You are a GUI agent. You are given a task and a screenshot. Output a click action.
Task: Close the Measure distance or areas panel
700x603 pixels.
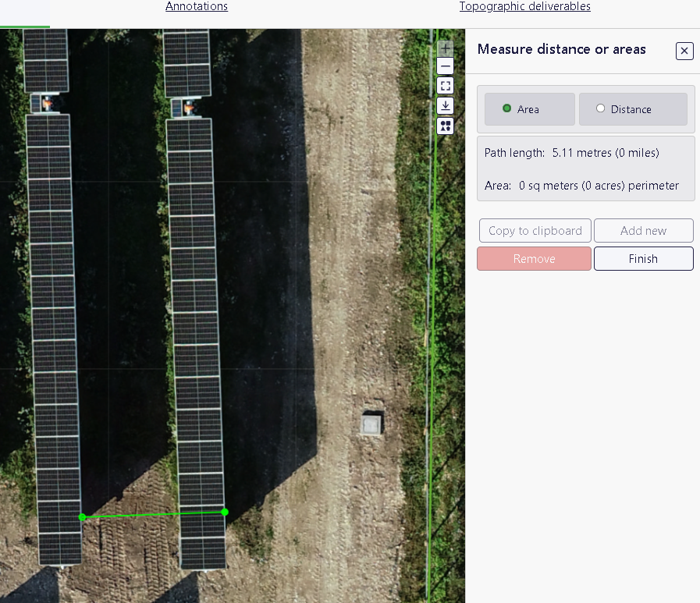(x=684, y=51)
